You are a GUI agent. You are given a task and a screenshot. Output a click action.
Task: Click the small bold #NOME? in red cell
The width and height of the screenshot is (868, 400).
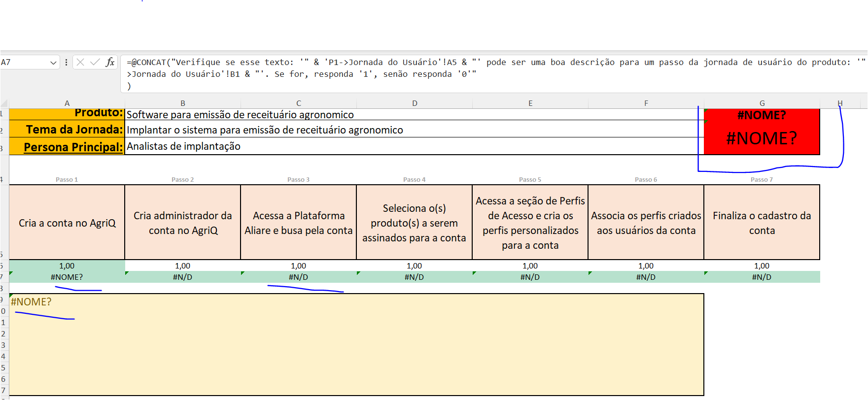click(x=762, y=115)
